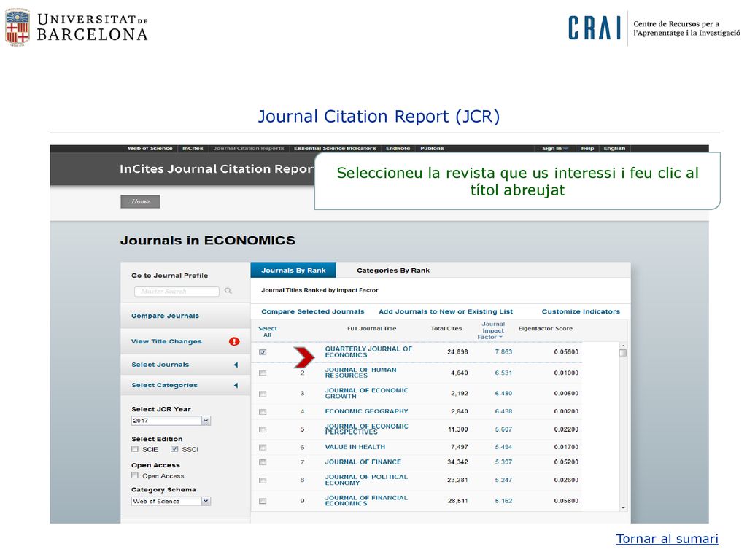747x560 pixels.
Task: Click Compare Journals in the sidebar
Action: click(166, 316)
